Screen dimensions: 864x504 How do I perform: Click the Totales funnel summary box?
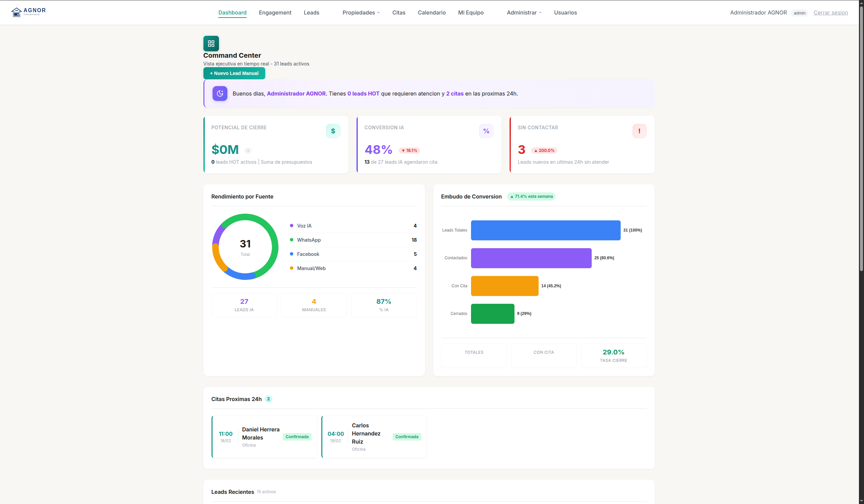pyautogui.click(x=474, y=356)
